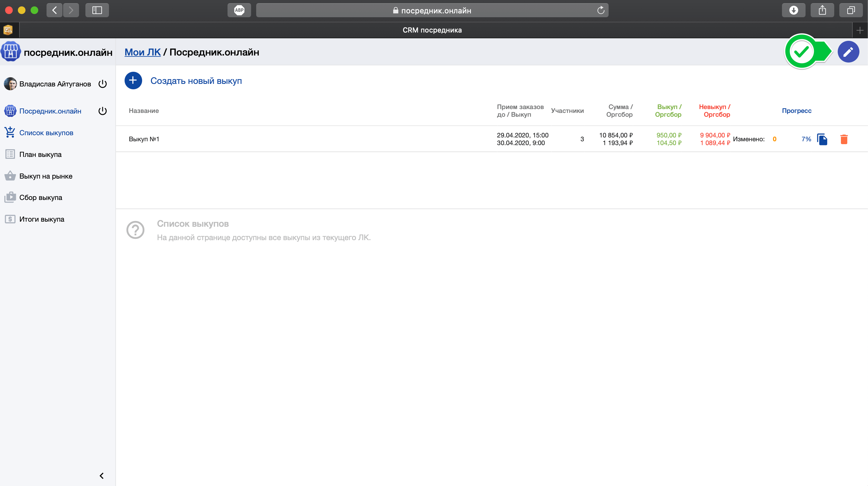Toggle power icon next to Посредник.онлайн

click(x=102, y=111)
